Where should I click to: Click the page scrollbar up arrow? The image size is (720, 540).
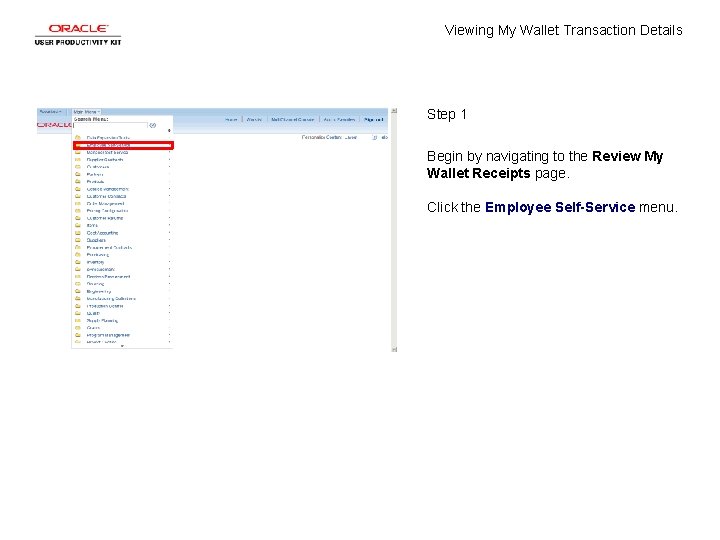[394, 111]
